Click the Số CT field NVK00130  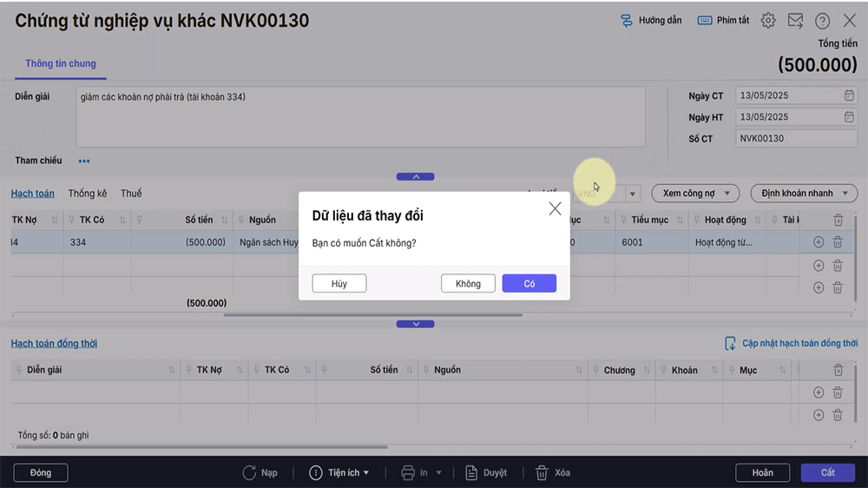796,138
